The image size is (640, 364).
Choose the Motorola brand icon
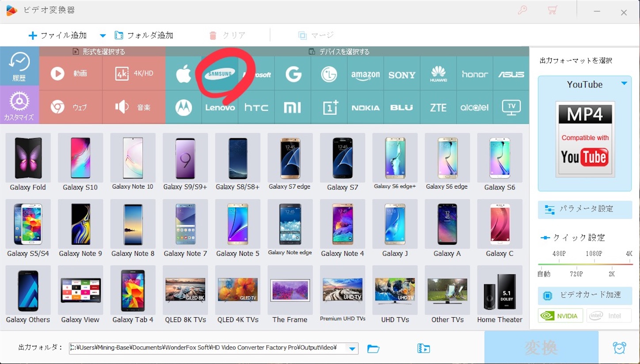[x=183, y=107]
